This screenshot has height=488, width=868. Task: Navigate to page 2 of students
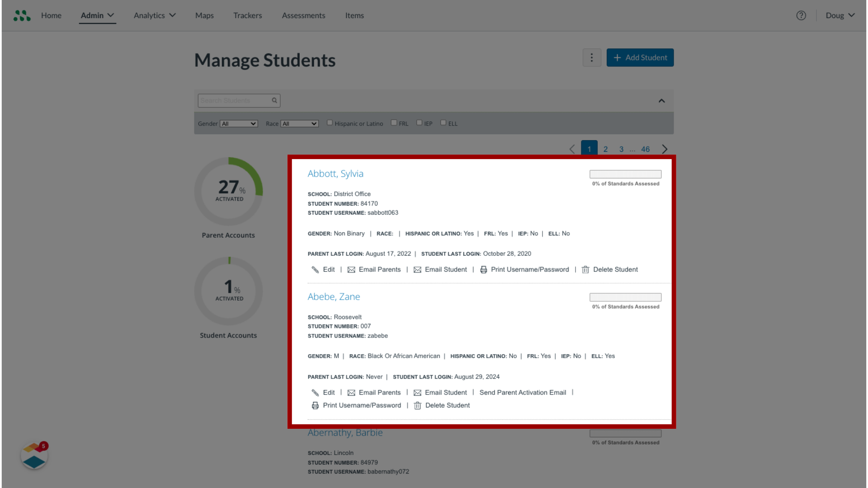(x=605, y=149)
